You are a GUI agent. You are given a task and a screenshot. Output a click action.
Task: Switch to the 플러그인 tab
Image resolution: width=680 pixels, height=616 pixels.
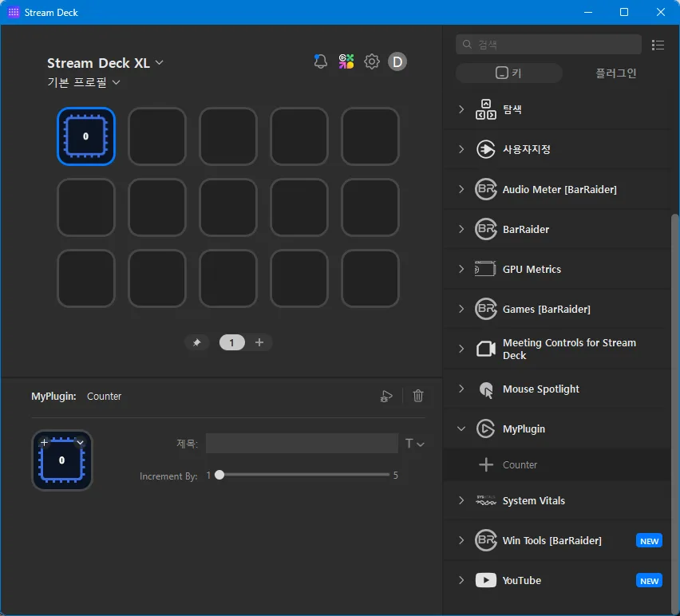point(615,73)
